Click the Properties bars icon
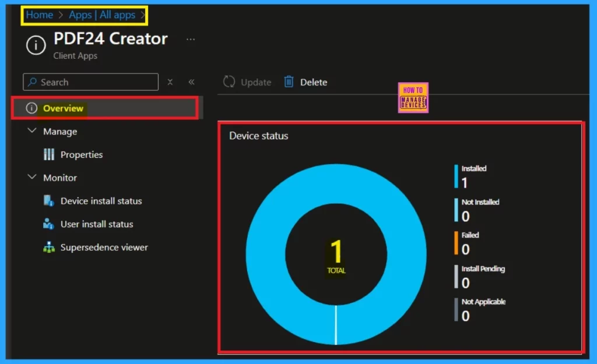597x364 pixels. coord(49,154)
